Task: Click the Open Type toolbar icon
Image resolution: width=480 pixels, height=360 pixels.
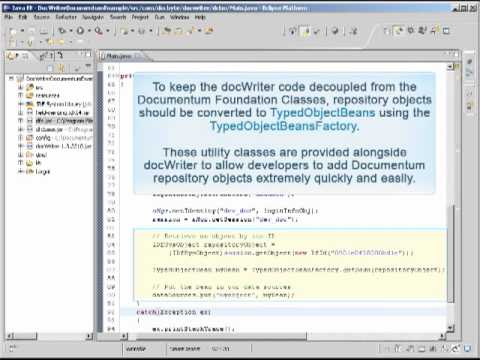Action: pyautogui.click(x=167, y=31)
